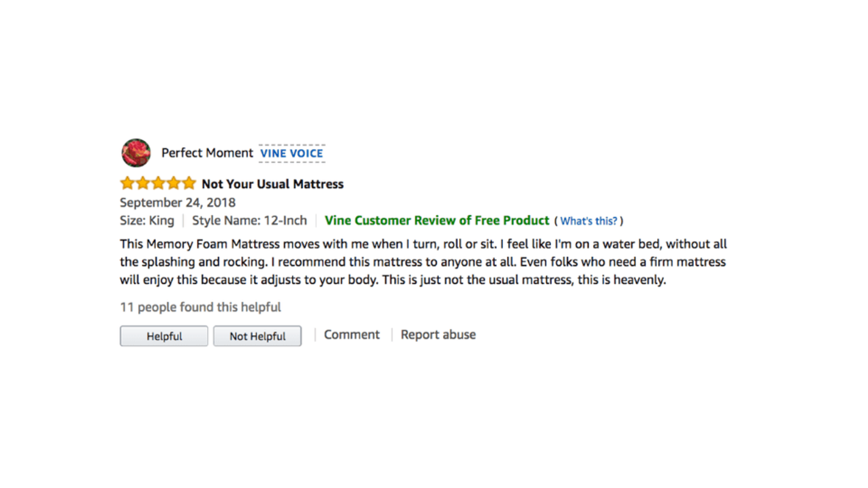868x488 pixels.
Task: Open Perfect Moment's profile avatar
Action: tap(136, 153)
